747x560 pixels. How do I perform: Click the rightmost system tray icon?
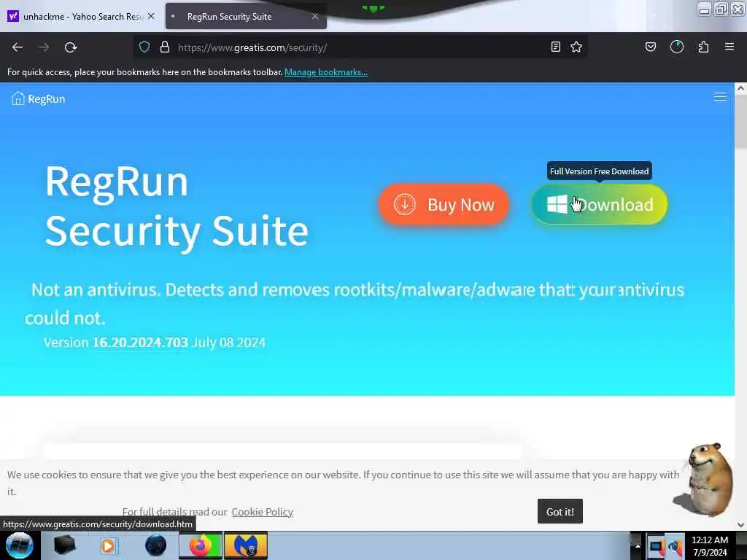point(675,546)
